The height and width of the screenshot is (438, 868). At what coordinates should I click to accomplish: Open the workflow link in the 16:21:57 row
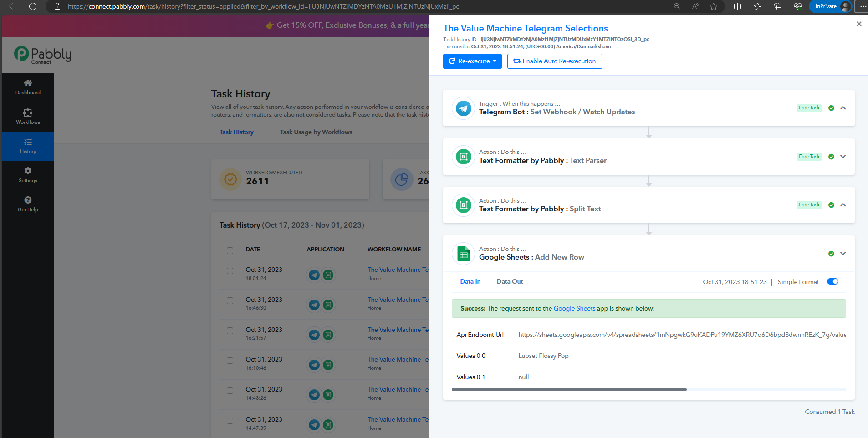coord(398,330)
